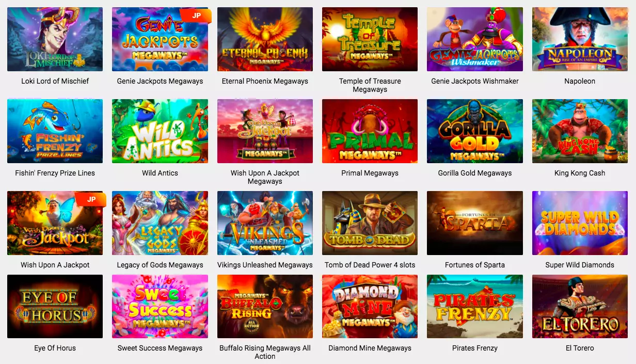Open Vikings Unleashed Megaways game tile
The image size is (636, 364).
pyautogui.click(x=265, y=223)
